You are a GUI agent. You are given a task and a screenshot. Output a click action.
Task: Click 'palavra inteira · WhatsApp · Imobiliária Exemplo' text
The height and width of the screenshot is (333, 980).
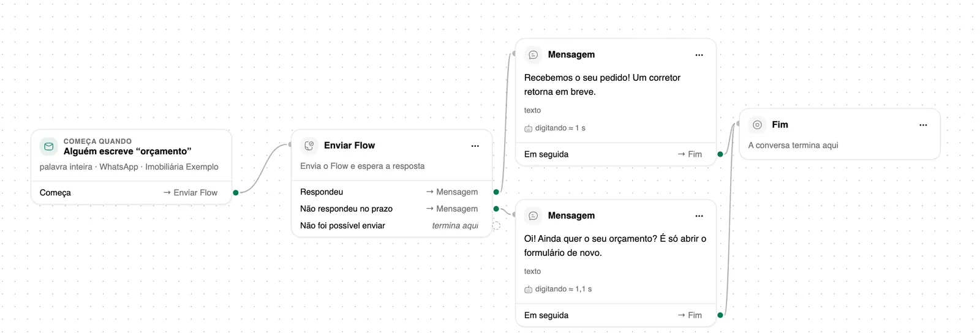click(x=129, y=167)
